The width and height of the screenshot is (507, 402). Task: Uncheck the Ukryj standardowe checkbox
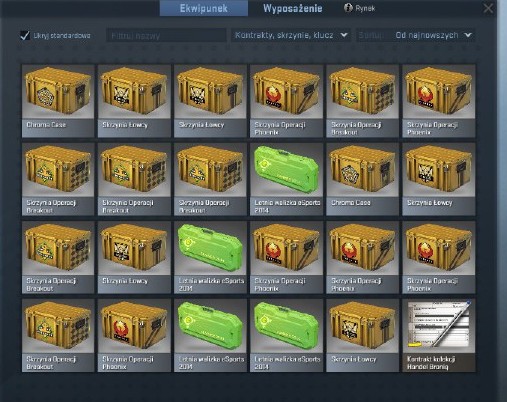(x=25, y=35)
